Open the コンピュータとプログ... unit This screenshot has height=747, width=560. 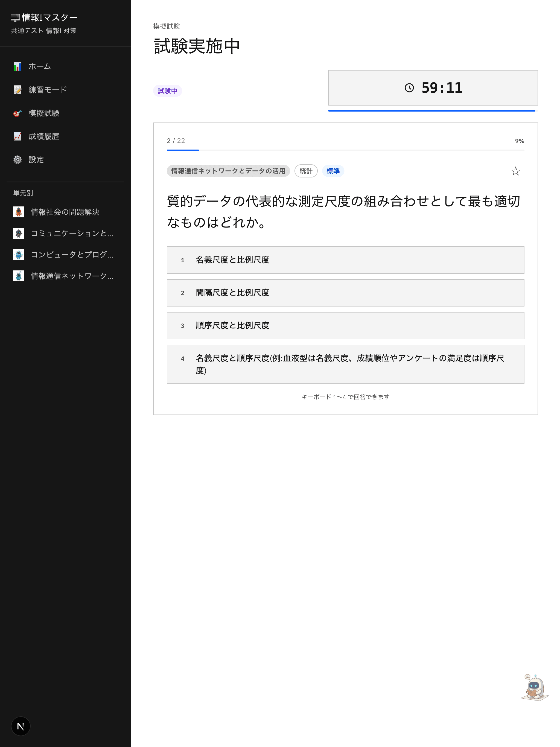66,255
